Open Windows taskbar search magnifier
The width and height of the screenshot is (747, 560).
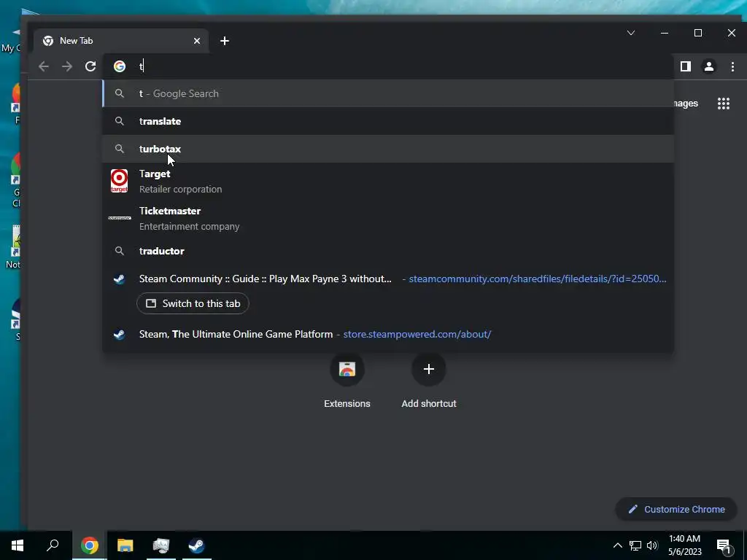pos(53,545)
